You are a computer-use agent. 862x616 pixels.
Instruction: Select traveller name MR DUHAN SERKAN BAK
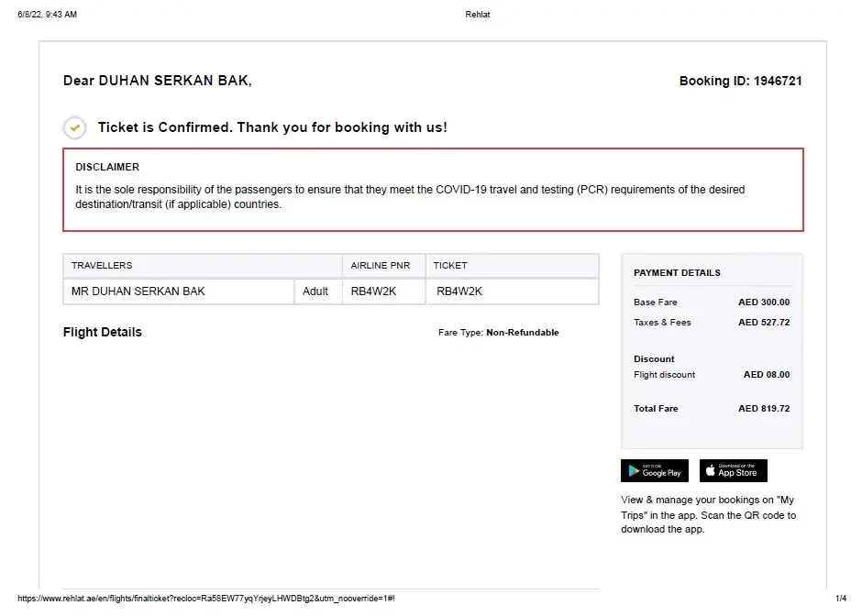[138, 291]
